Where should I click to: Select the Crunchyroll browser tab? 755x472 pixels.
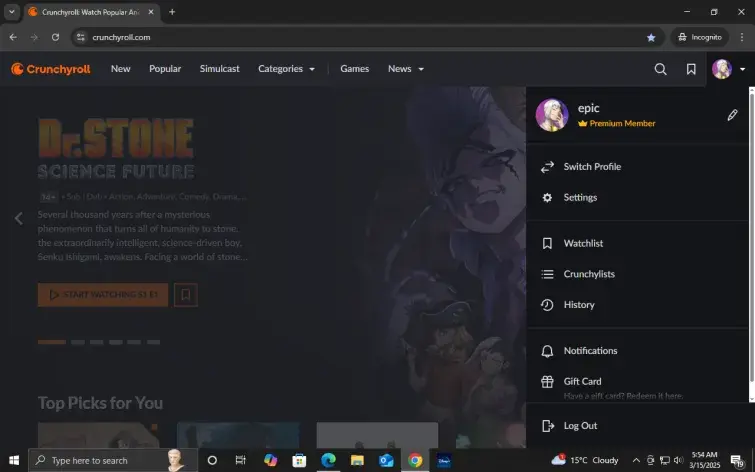pos(91,12)
